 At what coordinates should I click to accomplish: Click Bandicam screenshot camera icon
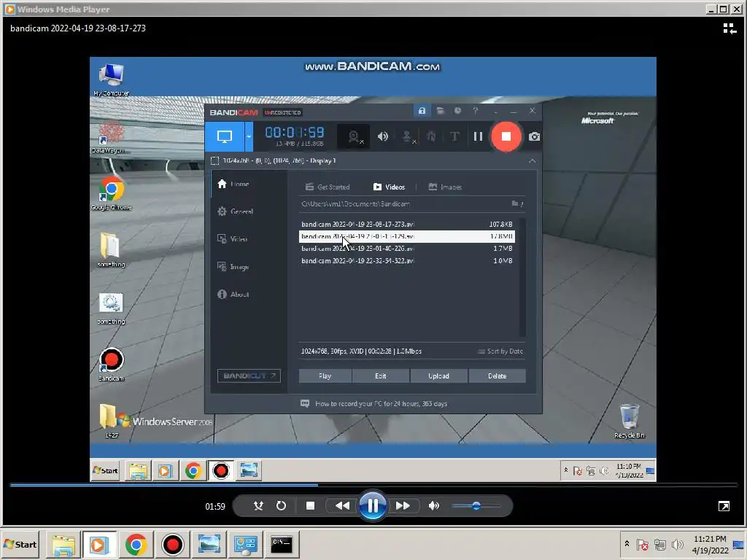534,136
